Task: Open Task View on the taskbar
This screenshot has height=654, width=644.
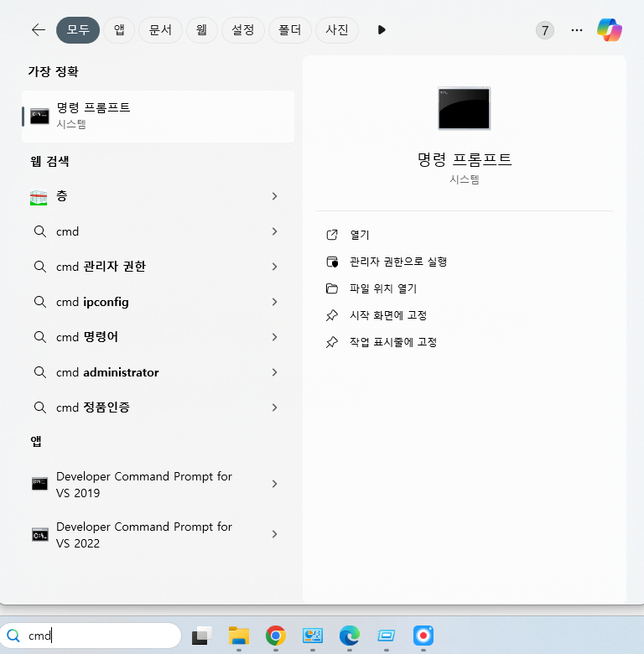Action: (202, 636)
